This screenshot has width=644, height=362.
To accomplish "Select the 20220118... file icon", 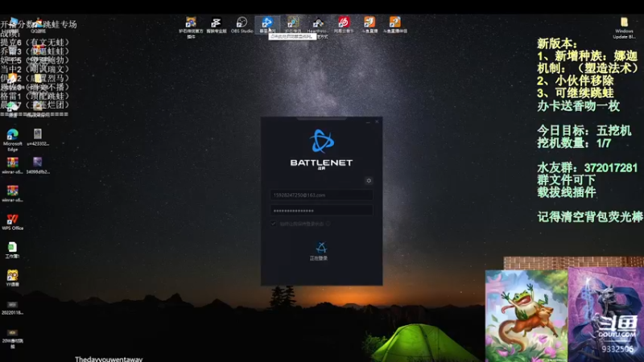I will coord(12,308).
